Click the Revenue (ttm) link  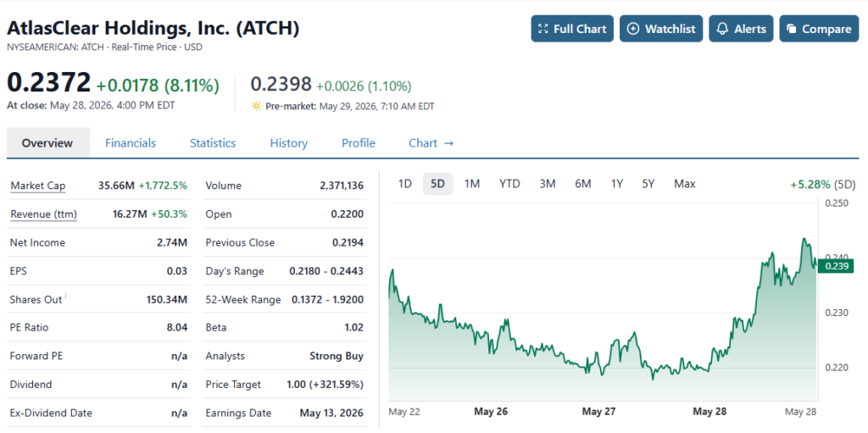click(44, 214)
